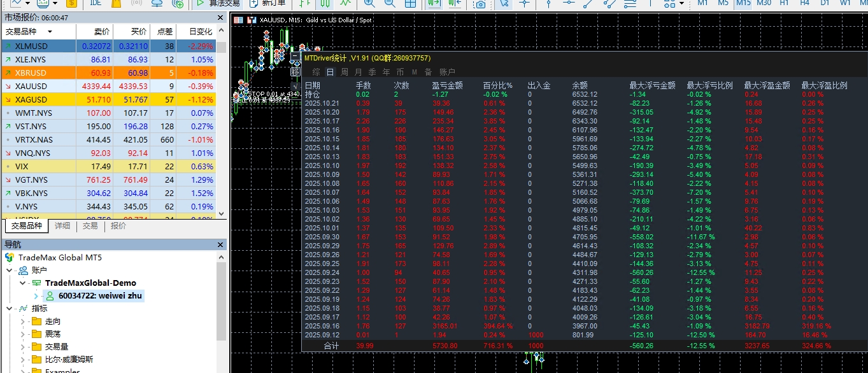Collapse the 指标 indicators node
The height and width of the screenshot is (373, 868).
(10, 308)
